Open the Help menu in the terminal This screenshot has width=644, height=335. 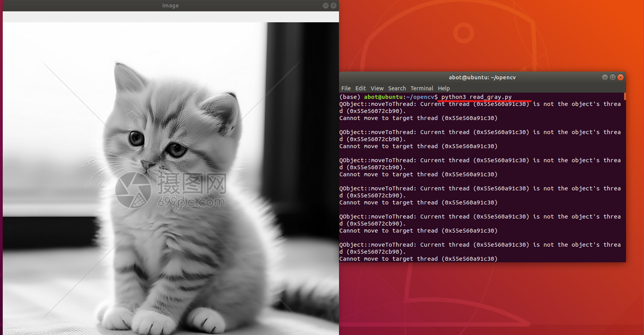point(444,88)
